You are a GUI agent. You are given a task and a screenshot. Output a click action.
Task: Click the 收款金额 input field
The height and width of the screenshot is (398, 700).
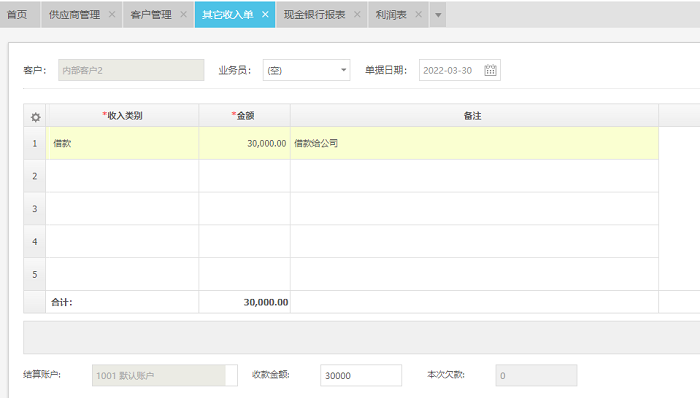(361, 375)
